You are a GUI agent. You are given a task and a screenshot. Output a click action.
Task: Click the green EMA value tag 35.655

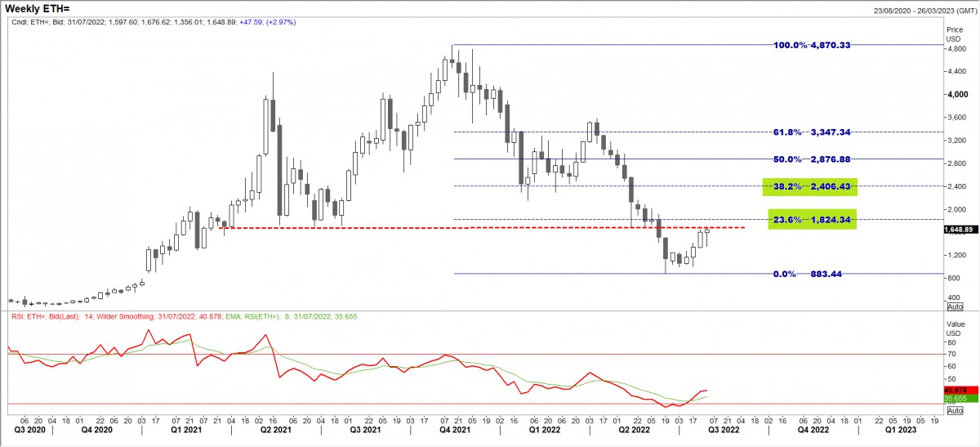tap(960, 400)
